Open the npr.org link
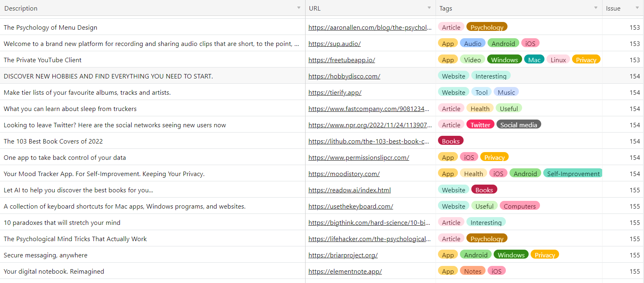The width and height of the screenshot is (644, 283). 370,125
